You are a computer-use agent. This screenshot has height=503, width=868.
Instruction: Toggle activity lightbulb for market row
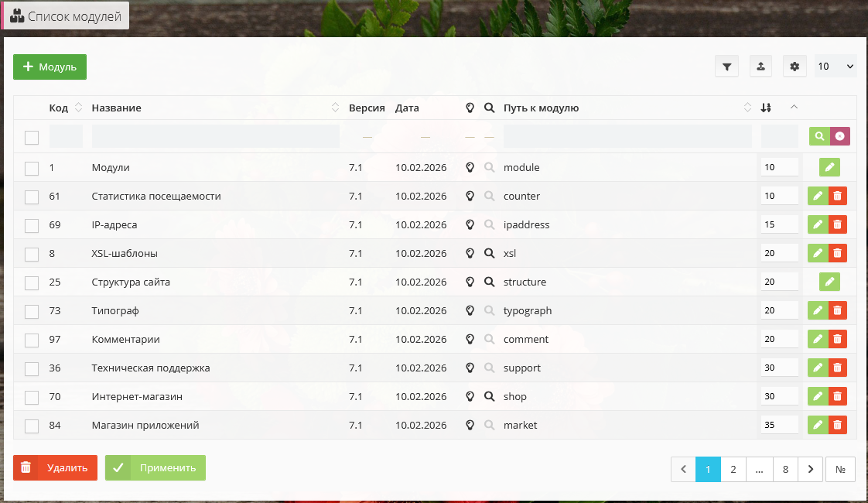pos(470,425)
